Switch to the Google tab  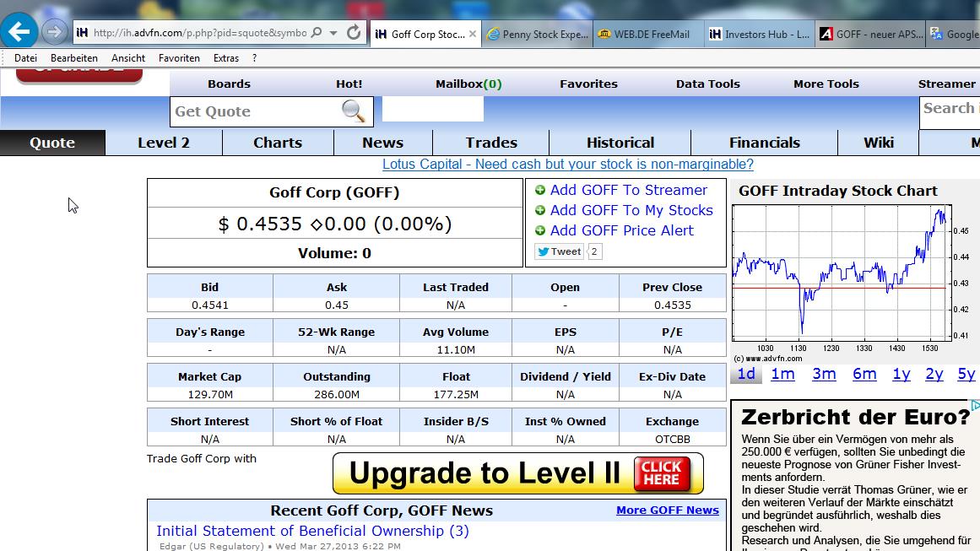[954, 35]
